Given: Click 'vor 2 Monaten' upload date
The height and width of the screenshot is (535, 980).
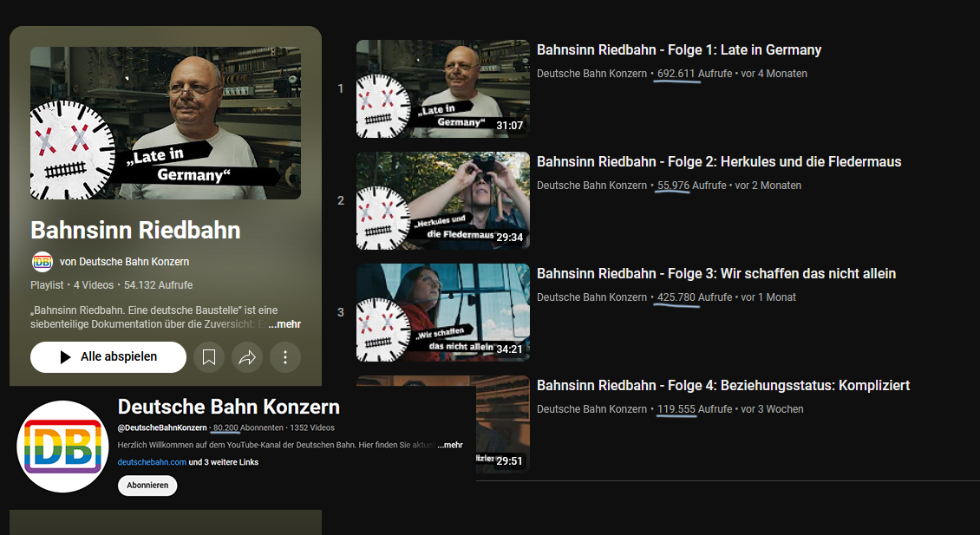Looking at the screenshot, I should click(768, 186).
